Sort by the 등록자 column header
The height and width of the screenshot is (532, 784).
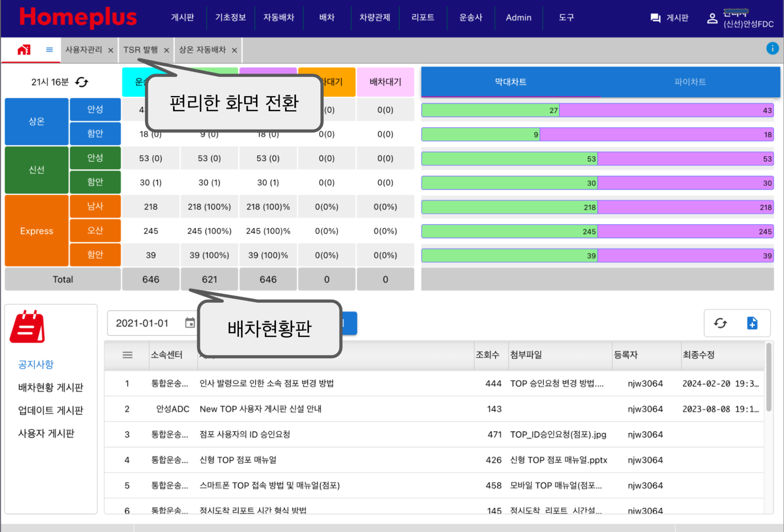click(626, 355)
